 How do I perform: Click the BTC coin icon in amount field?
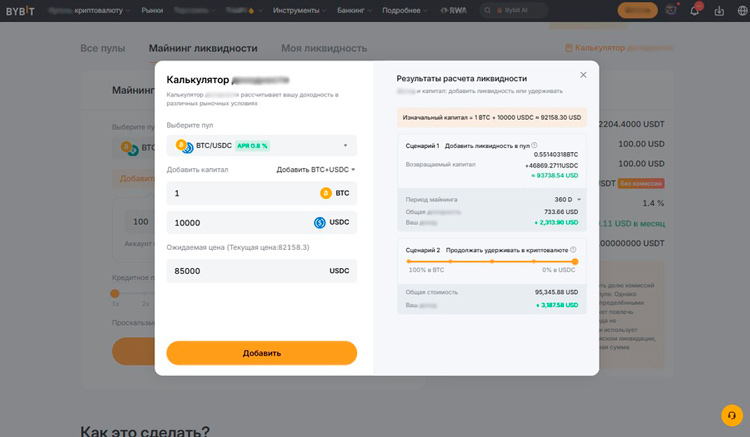tap(326, 193)
